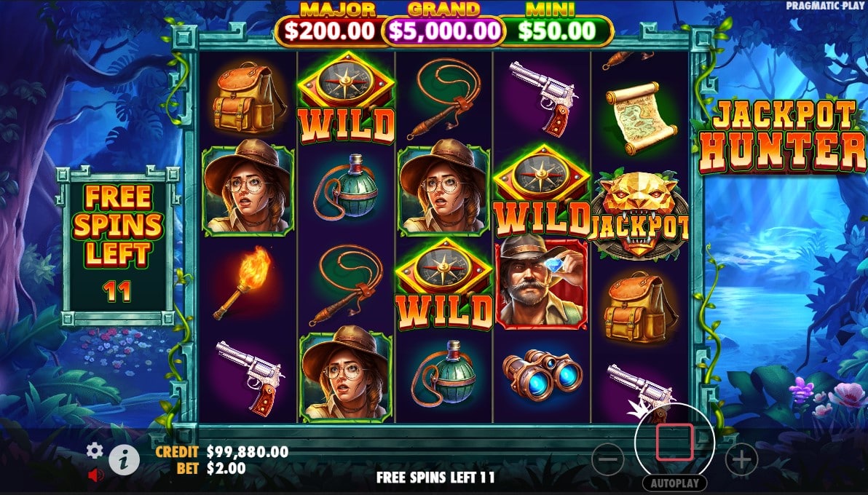Viewport: 868px width, 495px height.
Task: Click the Bet $2.00 amount
Action: pos(226,468)
